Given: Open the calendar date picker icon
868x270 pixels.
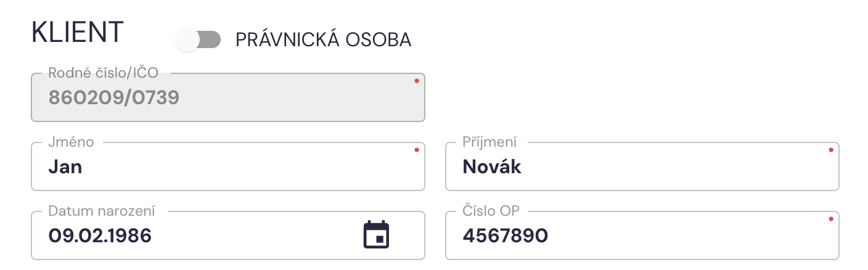Looking at the screenshot, I should tap(376, 235).
